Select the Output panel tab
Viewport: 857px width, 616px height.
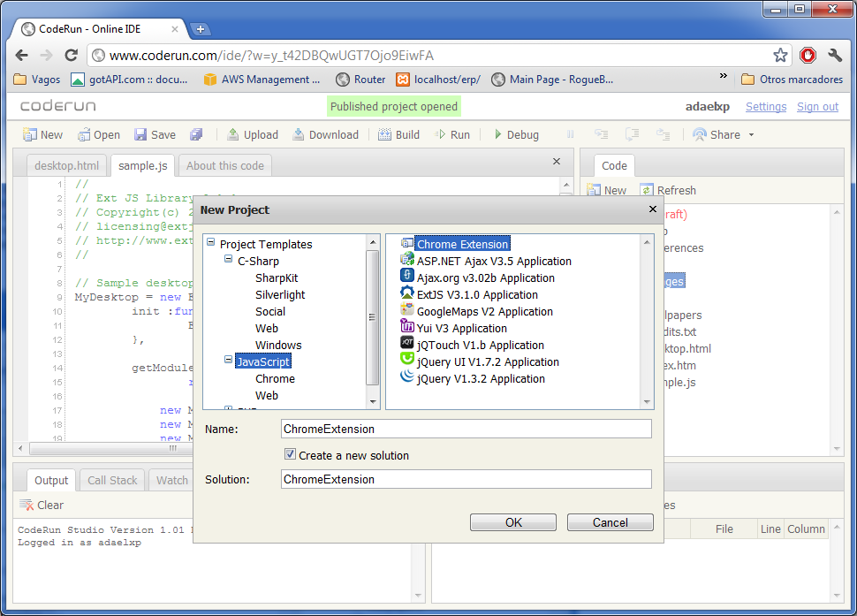coord(51,481)
